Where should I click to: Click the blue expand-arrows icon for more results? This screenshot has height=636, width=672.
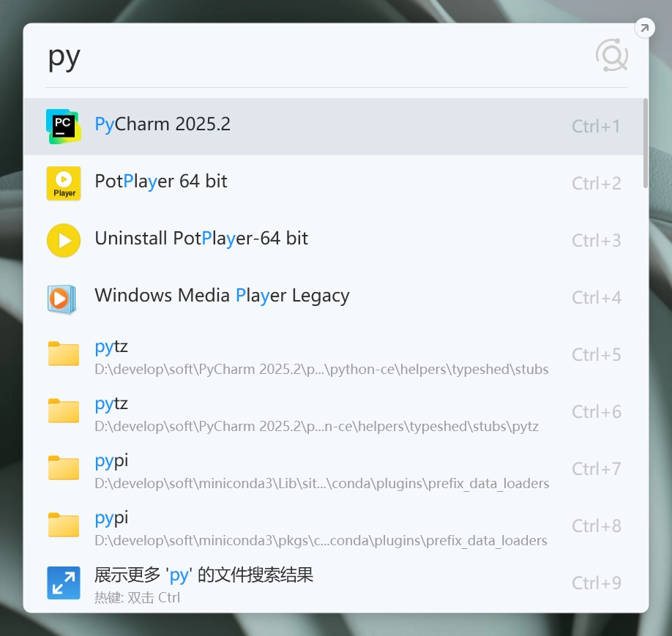pyautogui.click(x=64, y=583)
